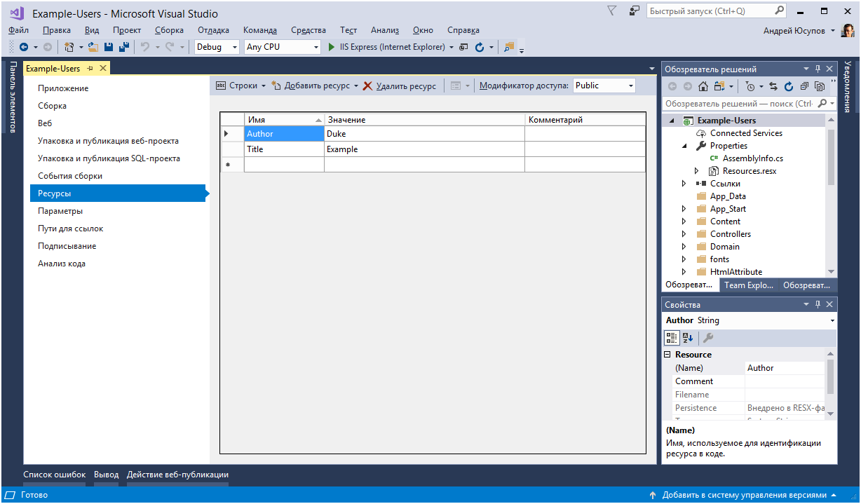Select the Веб page in project properties
Screen dimensions: 861x504
(x=45, y=123)
